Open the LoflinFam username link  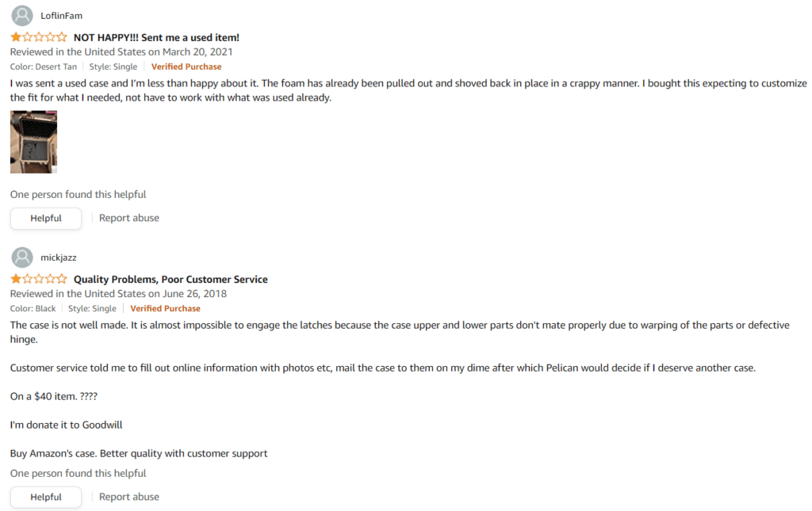pyautogui.click(x=61, y=16)
